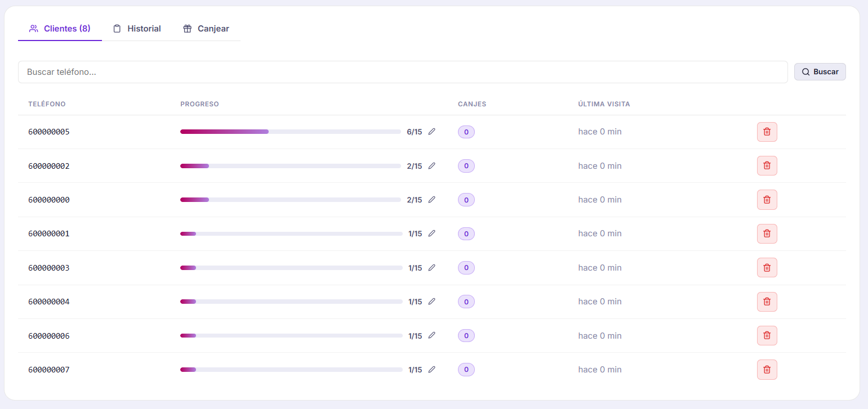The height and width of the screenshot is (409, 868).
Task: Select the Clientes (8) tab
Action: (60, 29)
